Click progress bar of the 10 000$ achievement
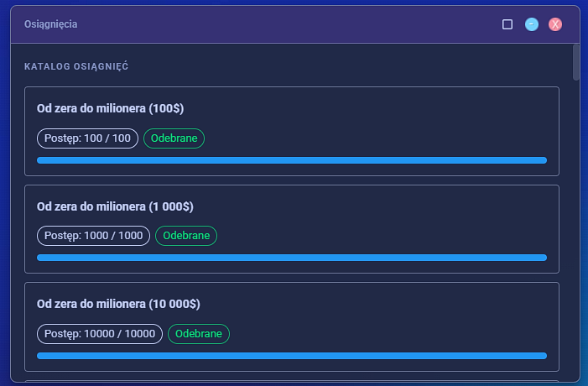This screenshot has height=386, width=588. click(292, 356)
